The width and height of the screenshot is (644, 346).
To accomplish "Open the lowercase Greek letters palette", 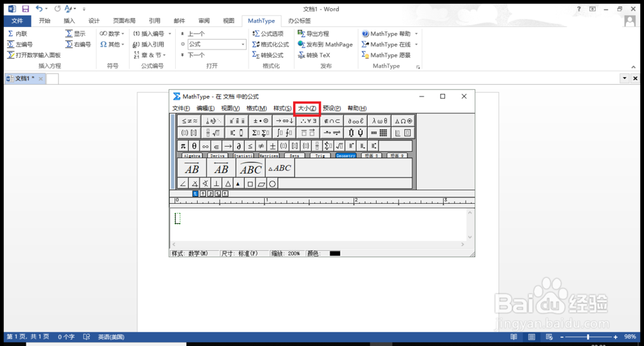I will click(x=379, y=121).
